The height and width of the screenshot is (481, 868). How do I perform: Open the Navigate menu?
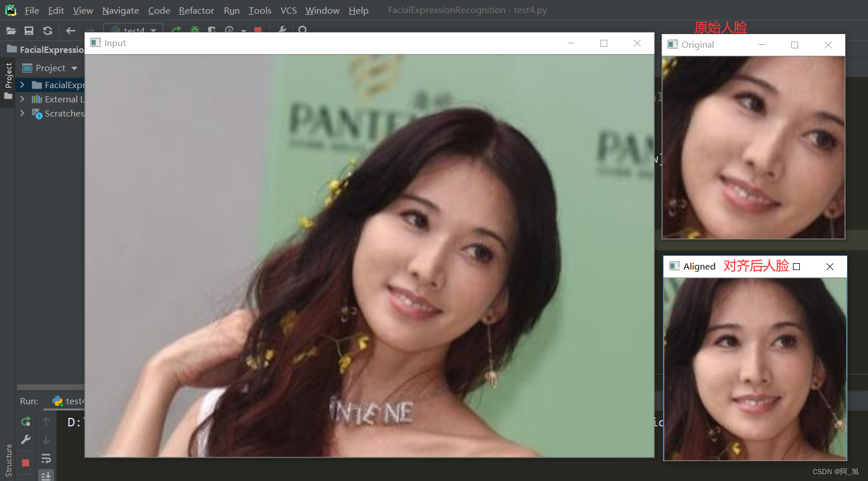120,10
